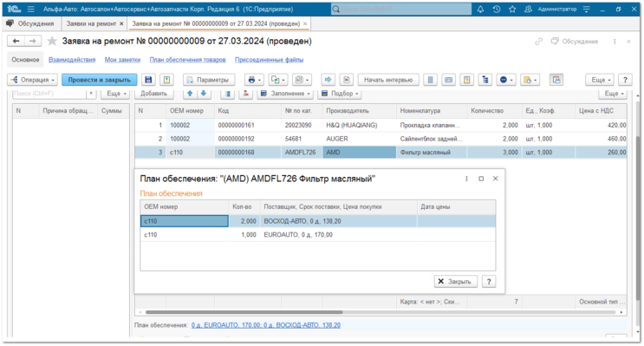Open Параметры
The image size is (644, 346).
click(x=209, y=80)
